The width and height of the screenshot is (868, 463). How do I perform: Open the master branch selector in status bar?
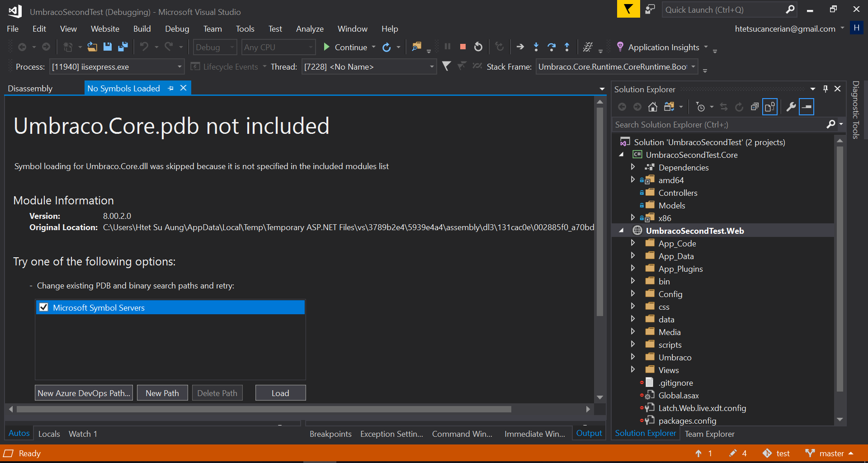click(x=830, y=453)
